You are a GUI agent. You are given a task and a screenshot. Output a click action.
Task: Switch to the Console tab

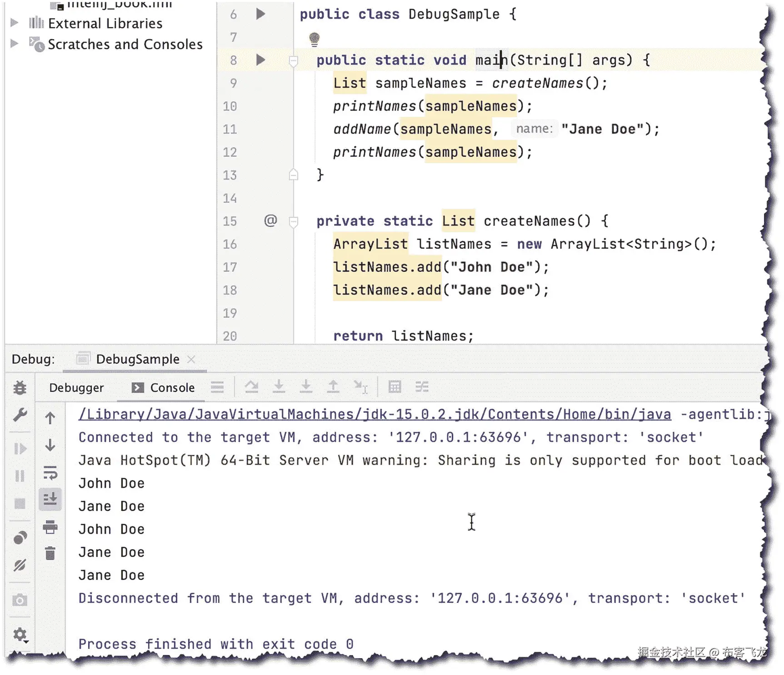point(163,388)
